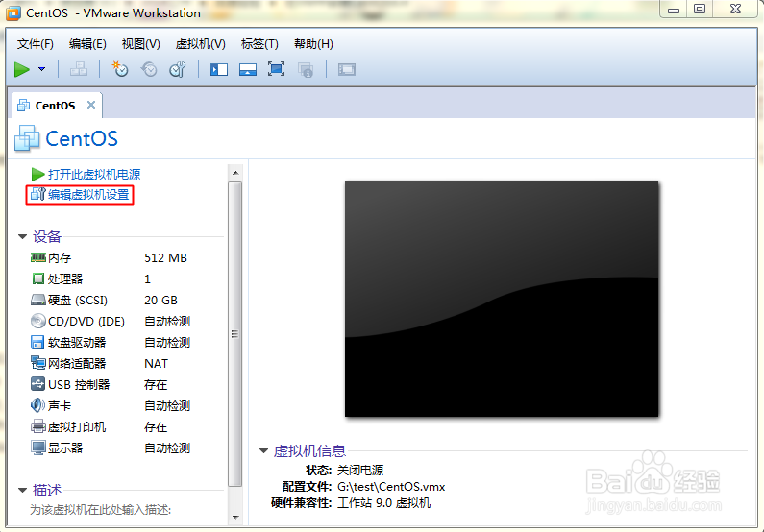This screenshot has width=764, height=532.
Task: Click the 虚拟打印机 printer icon
Action: tap(38, 426)
